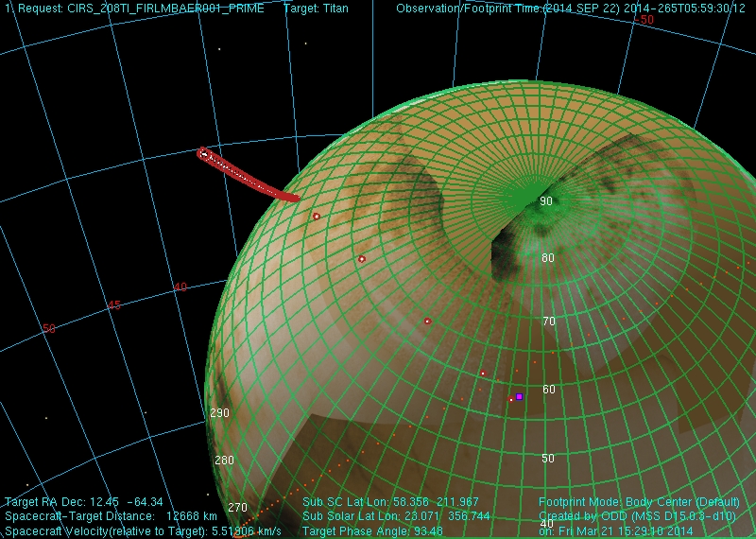The width and height of the screenshot is (756, 539).
Task: Click the '70' latitude label
Action: [549, 322]
